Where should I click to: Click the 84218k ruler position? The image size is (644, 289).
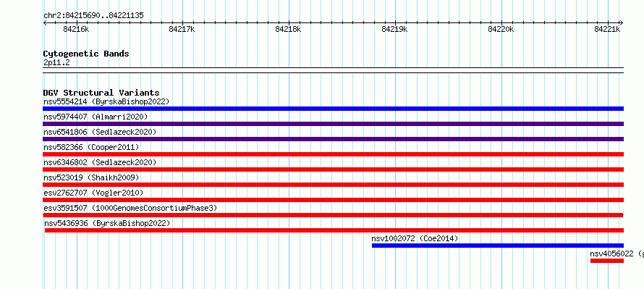coord(288,29)
